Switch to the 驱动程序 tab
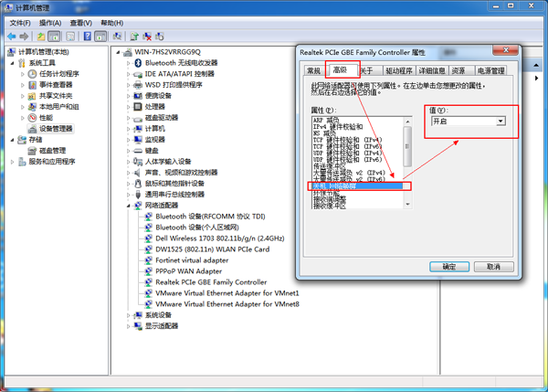 398,70
